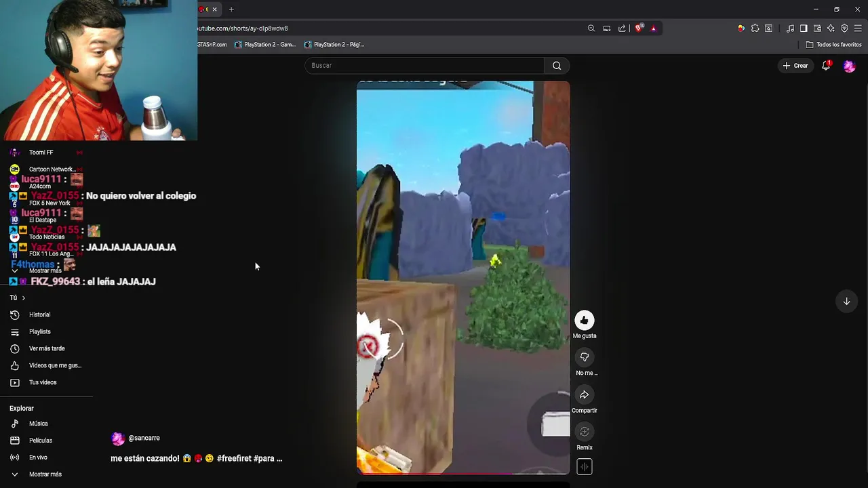Click the @sancarre channel avatar
The image size is (868, 488).
coord(118,439)
